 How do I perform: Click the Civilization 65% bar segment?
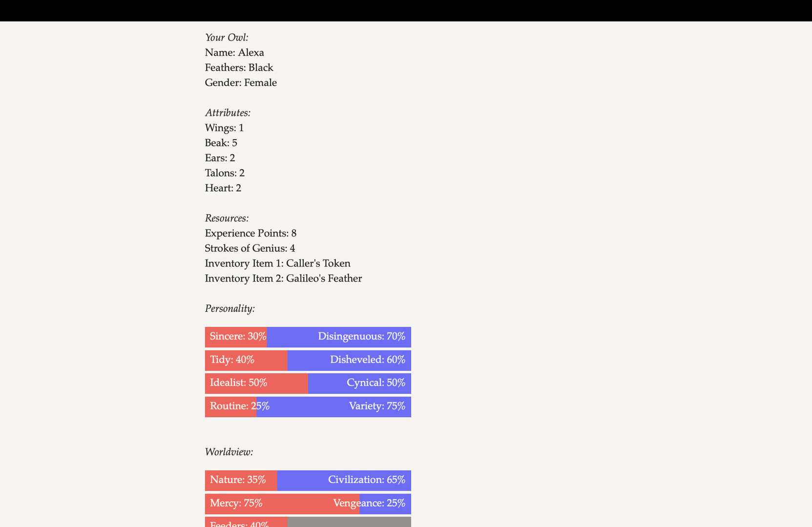pyautogui.click(x=344, y=480)
